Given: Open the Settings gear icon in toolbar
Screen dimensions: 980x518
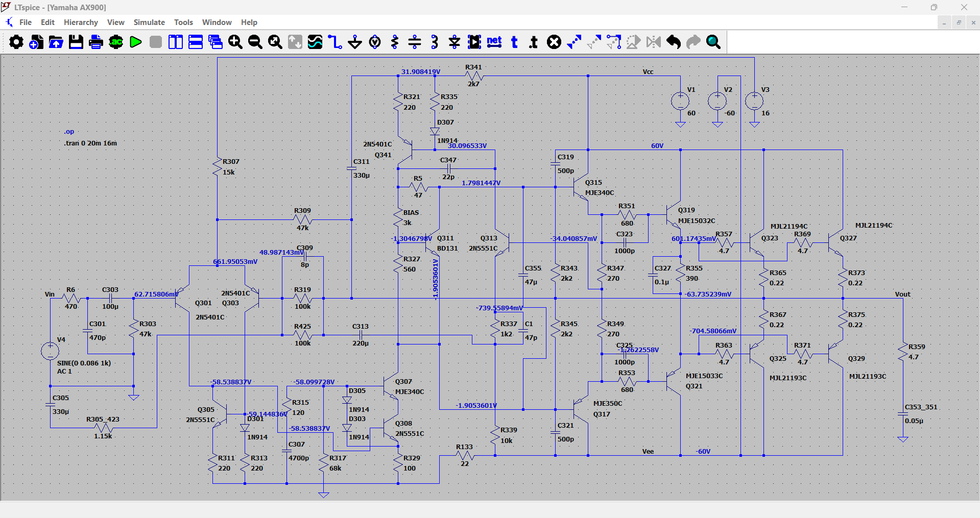Looking at the screenshot, I should pos(16,42).
